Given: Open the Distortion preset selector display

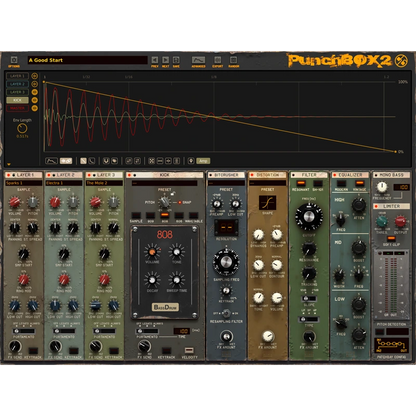Looking at the screenshot, I should tap(268, 183).
